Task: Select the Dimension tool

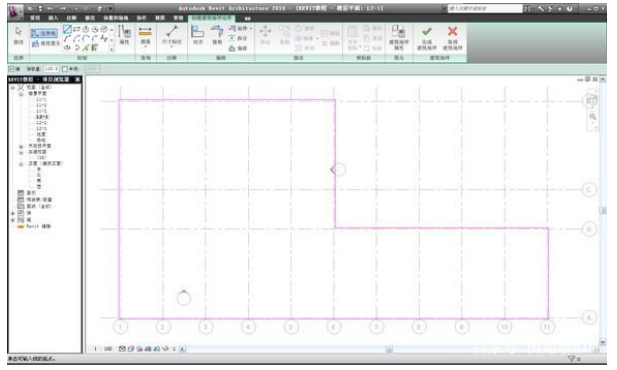Action: pyautogui.click(x=172, y=35)
